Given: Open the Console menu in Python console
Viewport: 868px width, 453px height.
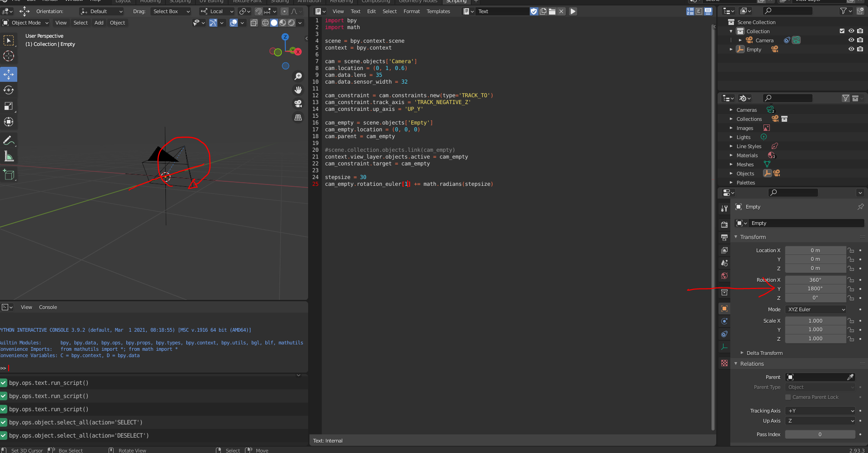Looking at the screenshot, I should coord(48,307).
